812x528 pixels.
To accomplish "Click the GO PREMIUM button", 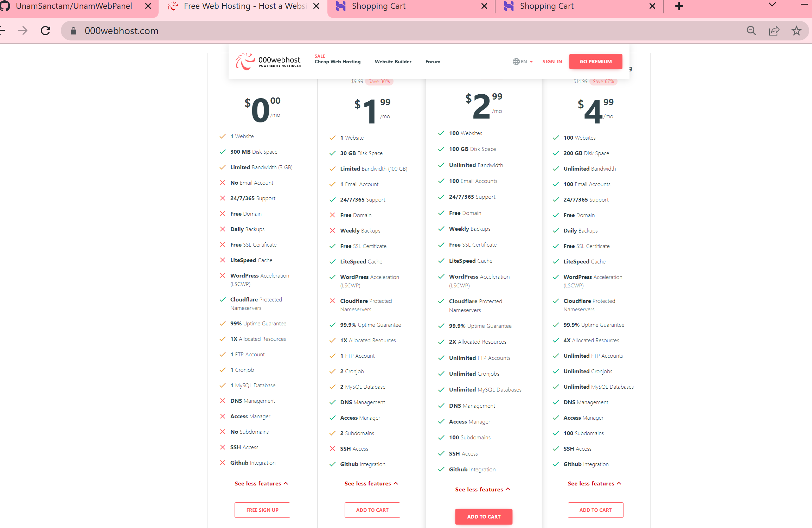I will [x=595, y=61].
